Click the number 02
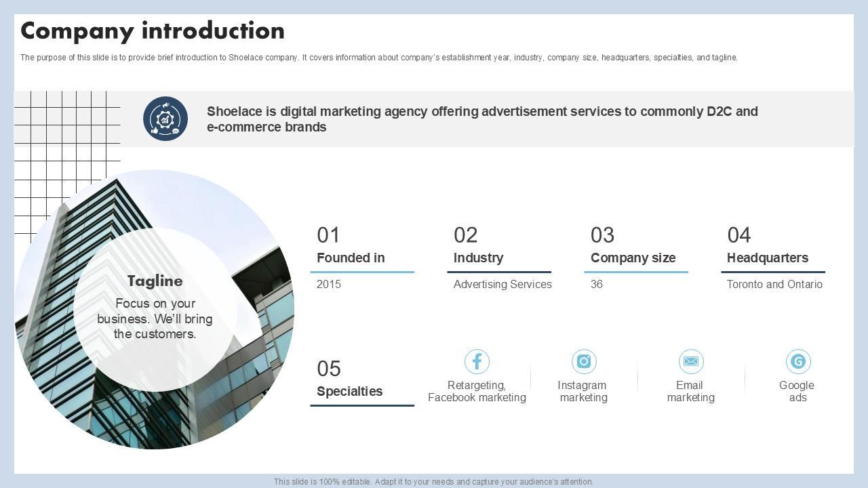Viewport: 868px width, 488px height. coord(466,235)
